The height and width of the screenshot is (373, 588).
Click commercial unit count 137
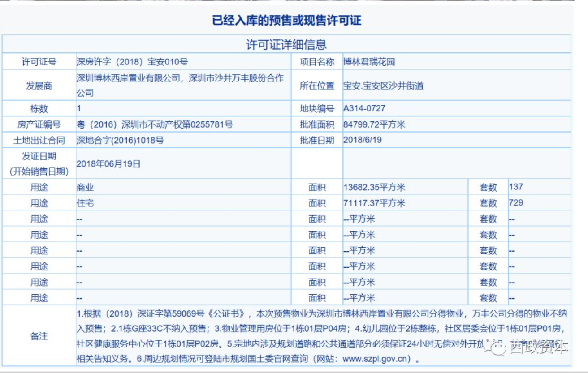[516, 187]
